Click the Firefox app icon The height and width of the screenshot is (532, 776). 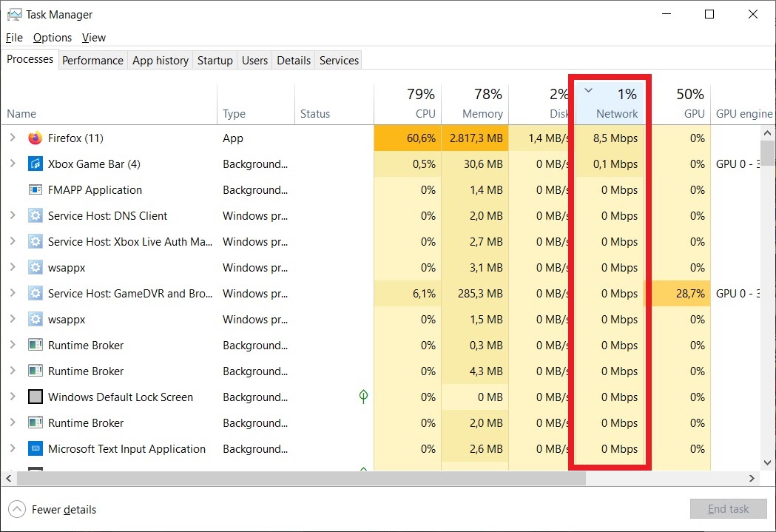coord(35,138)
